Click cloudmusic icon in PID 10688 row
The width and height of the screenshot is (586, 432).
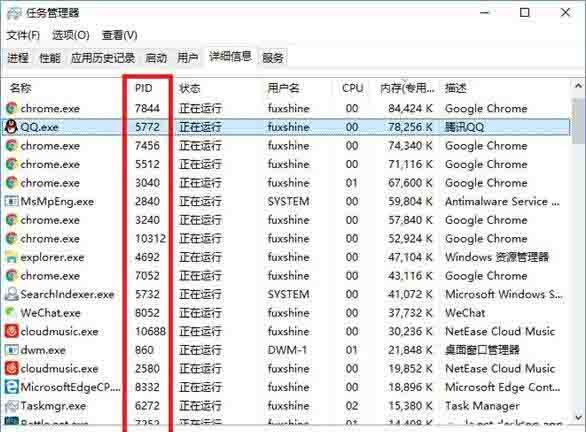pyautogui.click(x=12, y=331)
